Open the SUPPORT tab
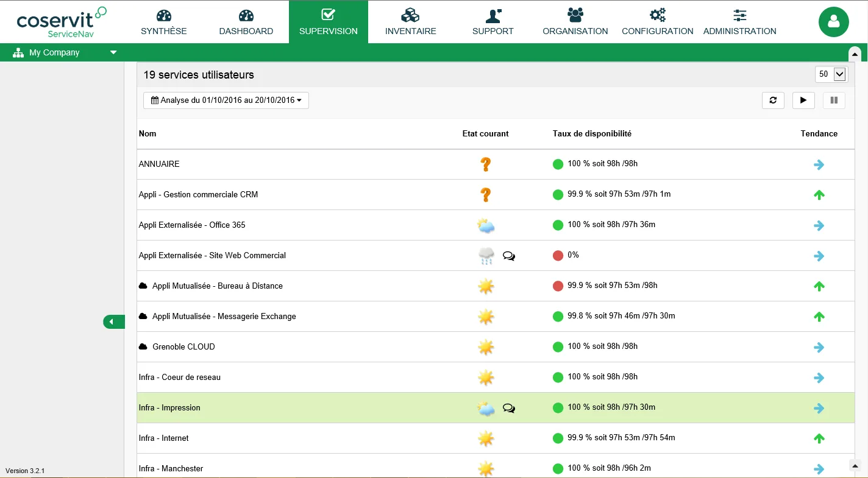This screenshot has width=868, height=478. click(x=493, y=22)
